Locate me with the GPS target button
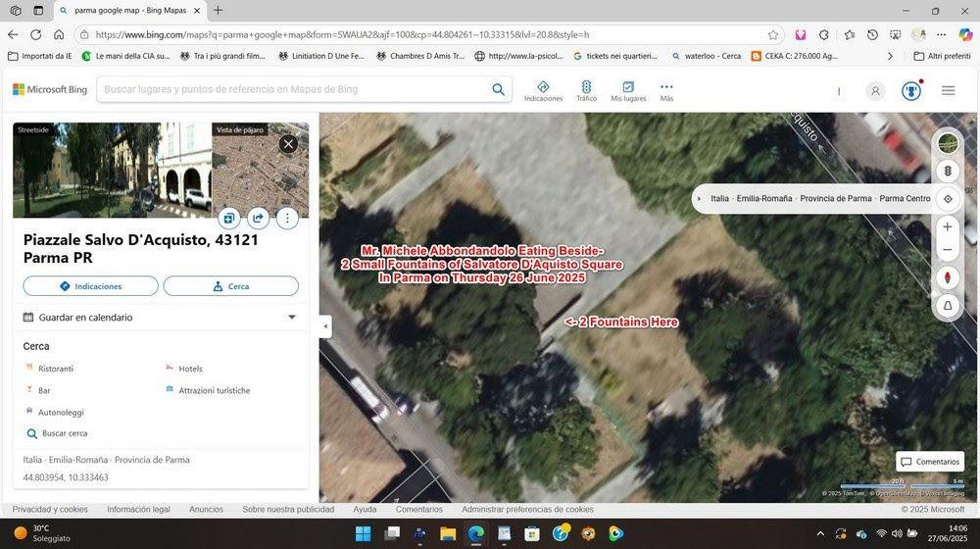The height and width of the screenshot is (549, 980). click(948, 199)
